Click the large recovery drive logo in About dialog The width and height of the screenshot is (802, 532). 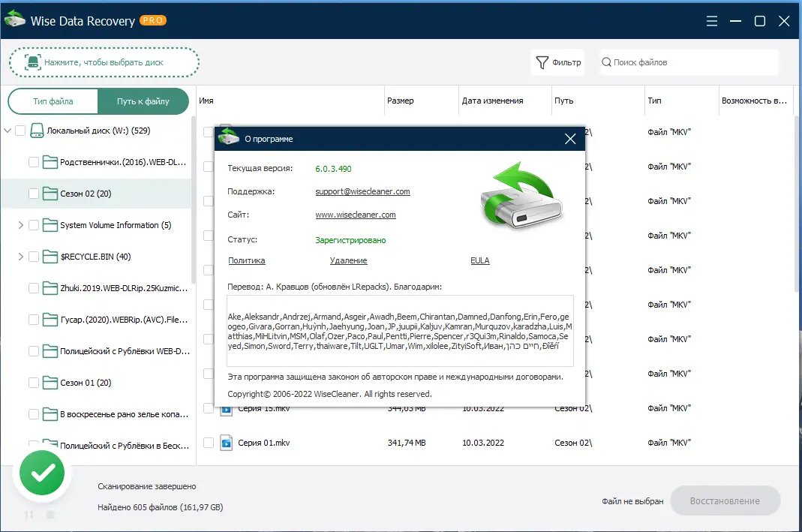click(521, 196)
